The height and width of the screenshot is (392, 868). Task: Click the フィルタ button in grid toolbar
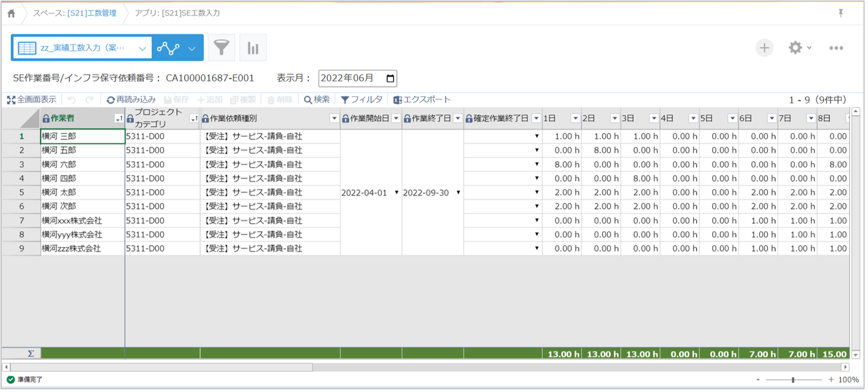pyautogui.click(x=362, y=99)
